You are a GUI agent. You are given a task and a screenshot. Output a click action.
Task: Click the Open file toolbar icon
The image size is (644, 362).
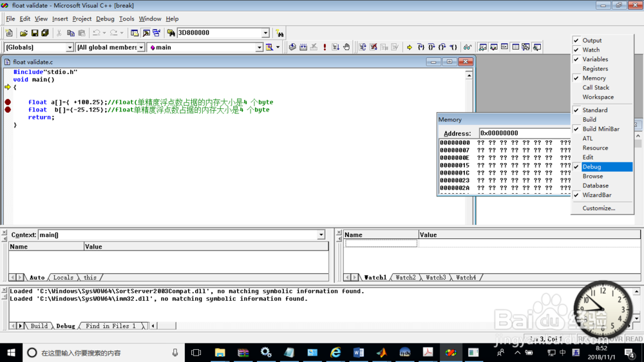coord(24,33)
